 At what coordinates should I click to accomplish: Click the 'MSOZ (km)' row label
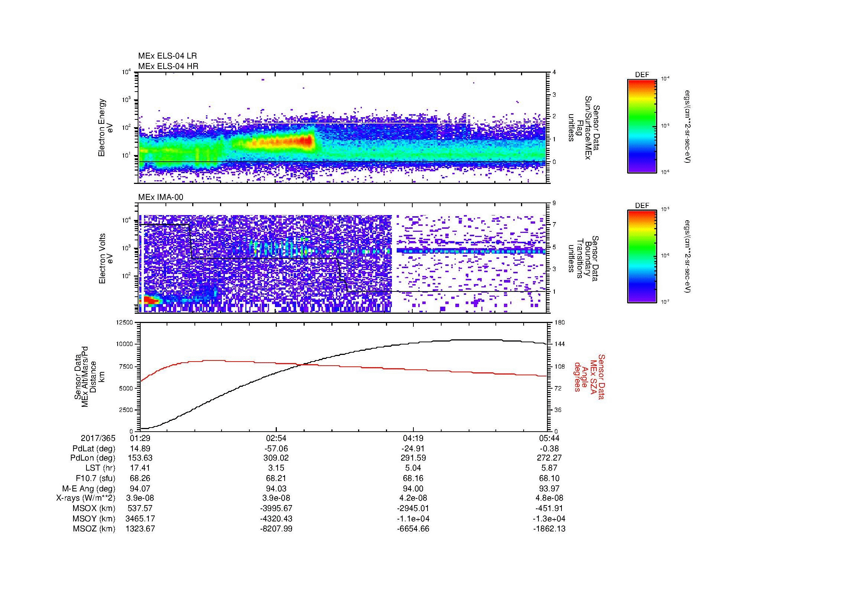pyautogui.click(x=94, y=529)
